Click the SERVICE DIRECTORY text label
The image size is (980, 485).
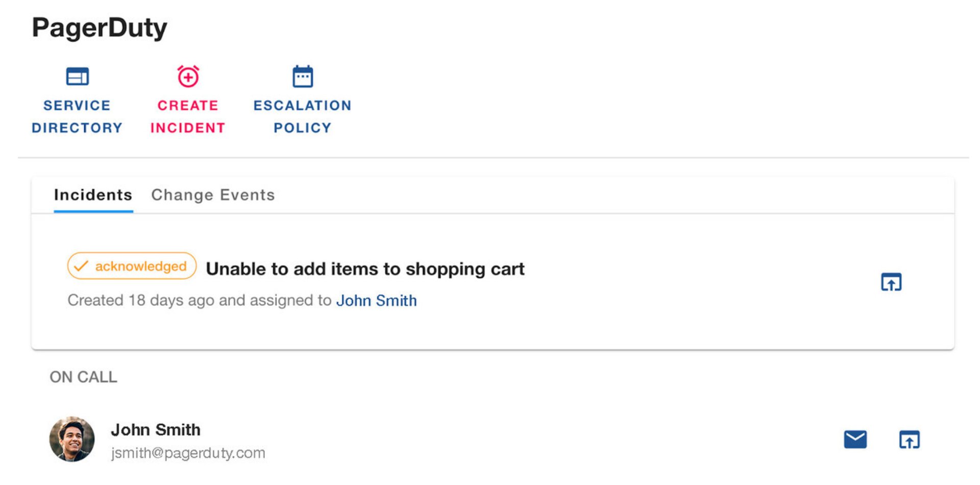tap(77, 116)
